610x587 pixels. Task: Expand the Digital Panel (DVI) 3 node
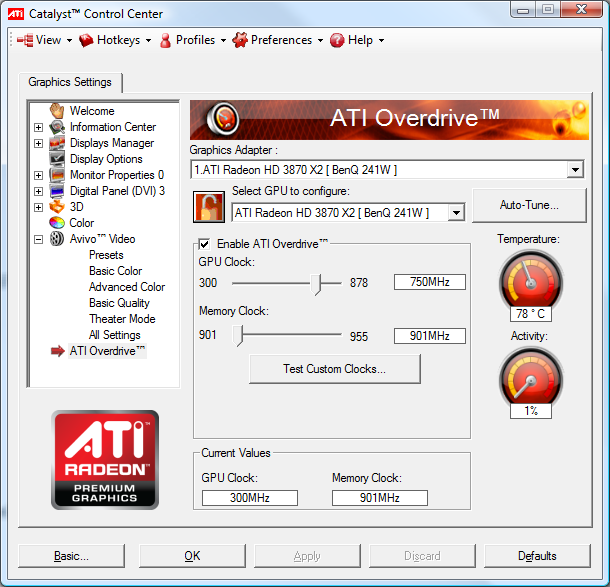pyautogui.click(x=38, y=191)
